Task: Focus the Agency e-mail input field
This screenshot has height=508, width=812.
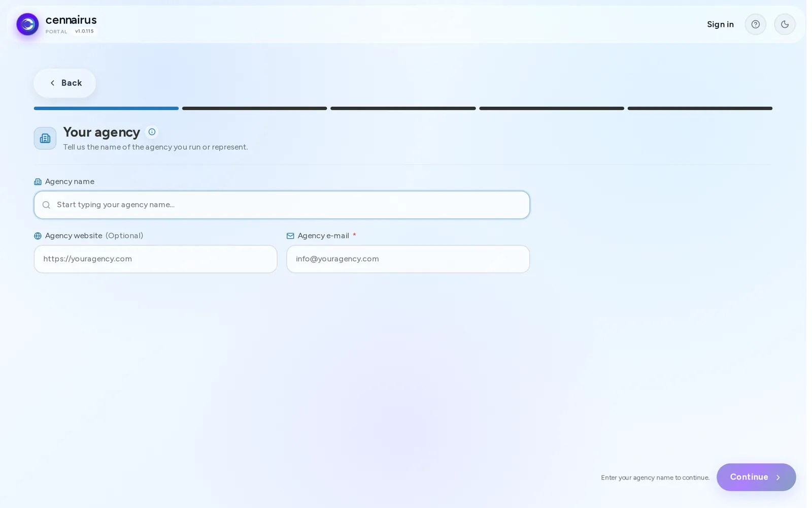Action: pos(408,259)
